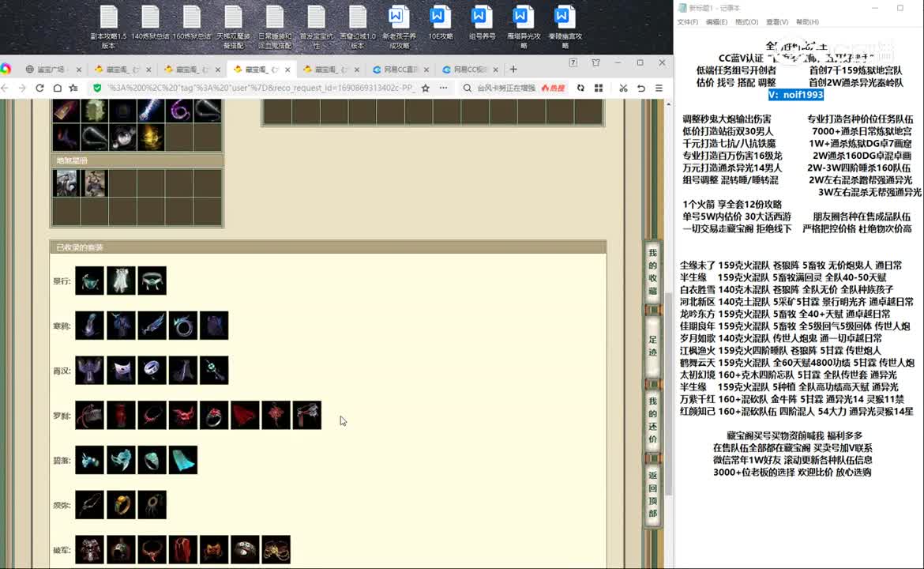Click the Notepad line beginning 尘缘未了
924x569 pixels.
(791, 266)
